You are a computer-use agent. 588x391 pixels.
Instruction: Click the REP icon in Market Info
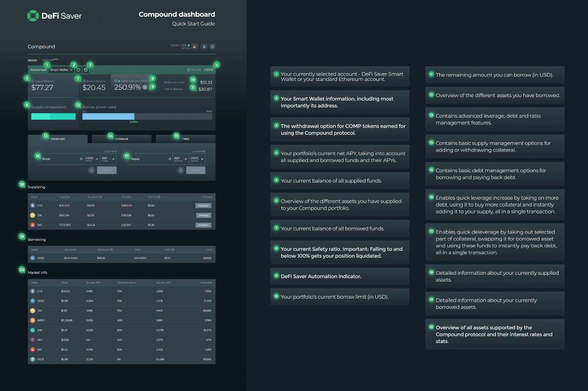[32, 339]
